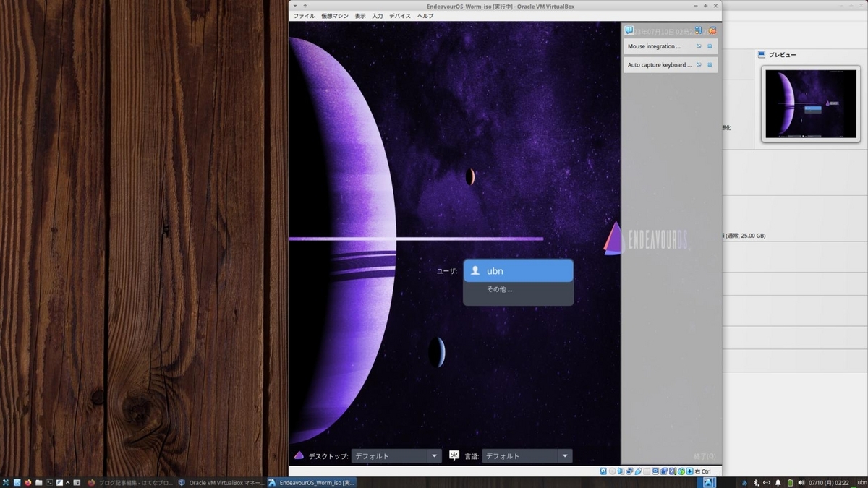
Task: Open the notification bell tray icon
Action: (778, 482)
